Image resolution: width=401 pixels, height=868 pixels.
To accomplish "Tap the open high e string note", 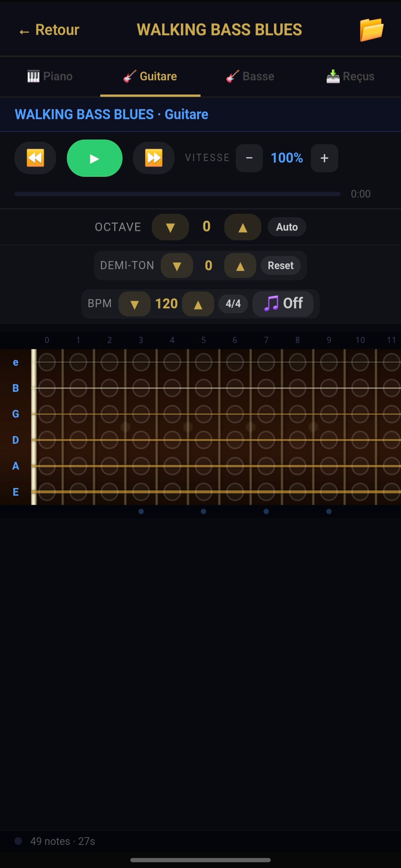I will tap(47, 362).
